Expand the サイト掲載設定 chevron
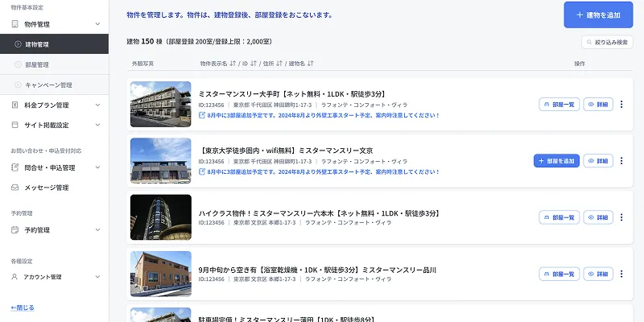Viewport: 644px width, 322px height. click(97, 125)
